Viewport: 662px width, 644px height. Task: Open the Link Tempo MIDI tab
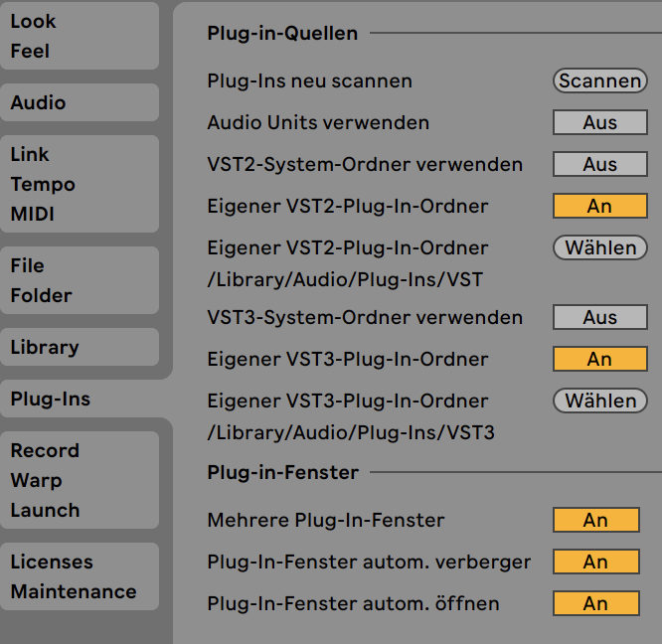click(x=79, y=184)
